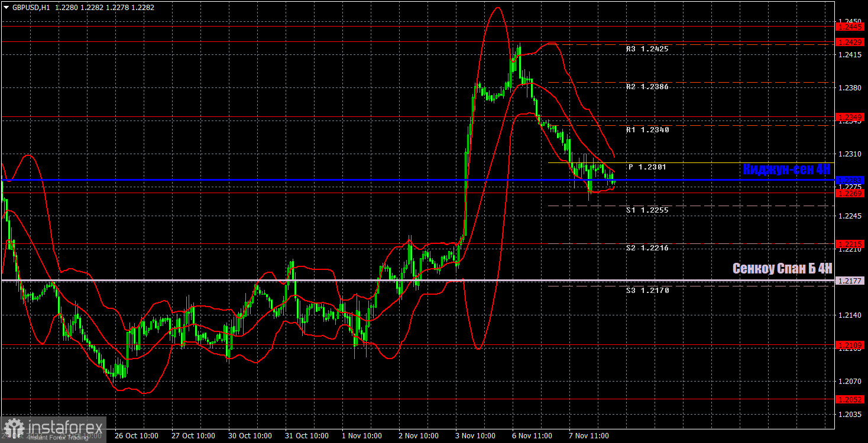
Task: Click the R2 1.2386 pivot label
Action: tap(647, 87)
